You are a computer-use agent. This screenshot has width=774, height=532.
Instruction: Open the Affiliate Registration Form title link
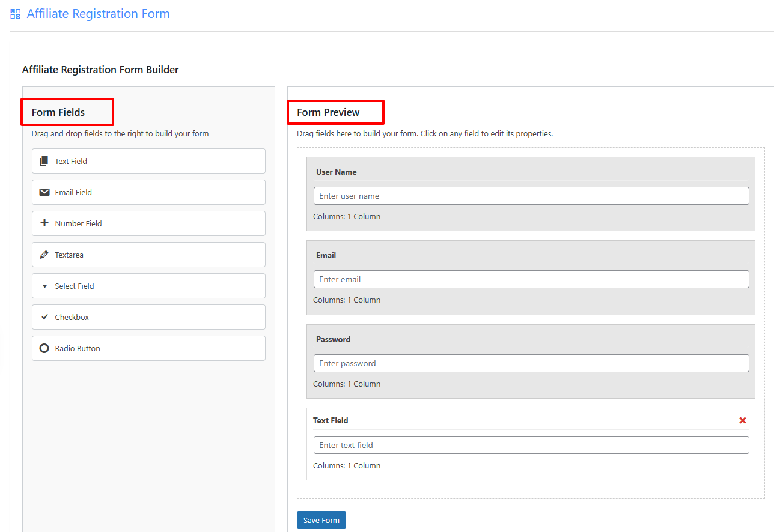pos(98,14)
